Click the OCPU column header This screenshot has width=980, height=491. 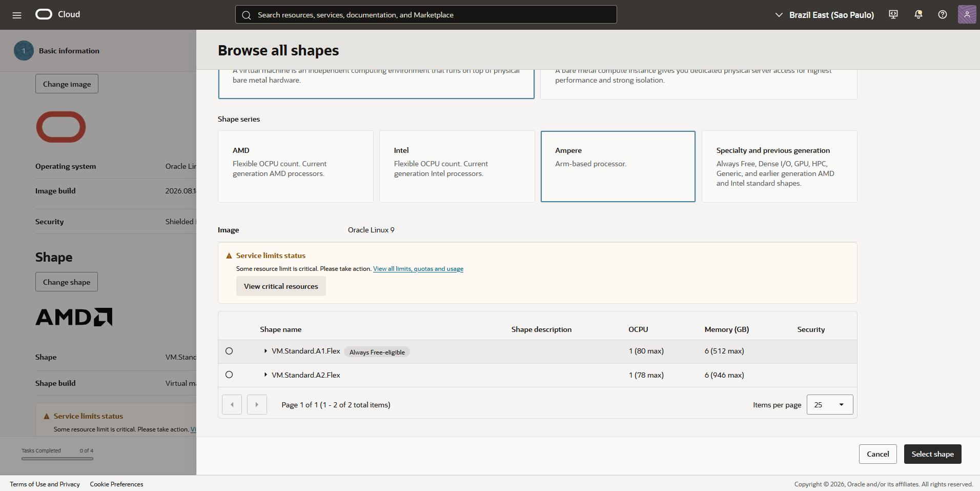(x=638, y=329)
